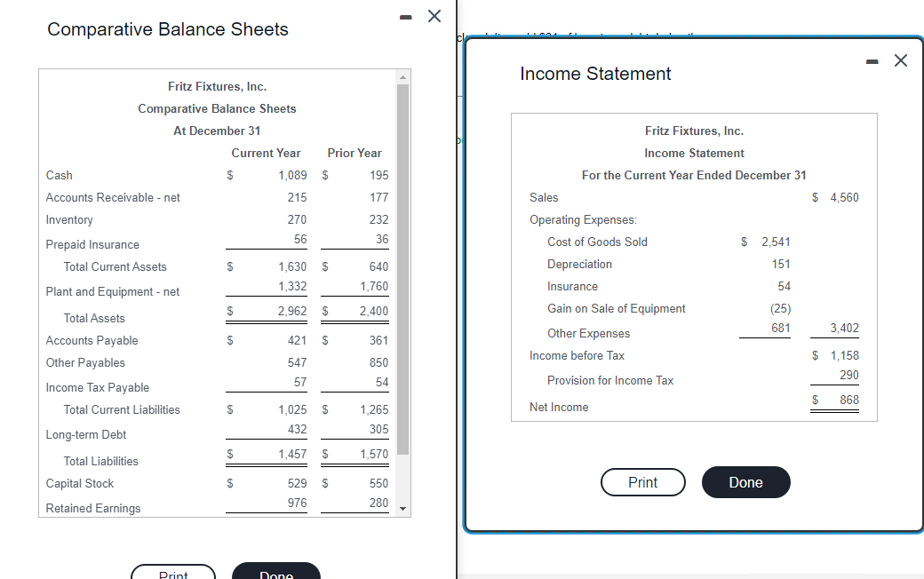
Task: Click the Income Statement dialog title
Action: point(594,74)
